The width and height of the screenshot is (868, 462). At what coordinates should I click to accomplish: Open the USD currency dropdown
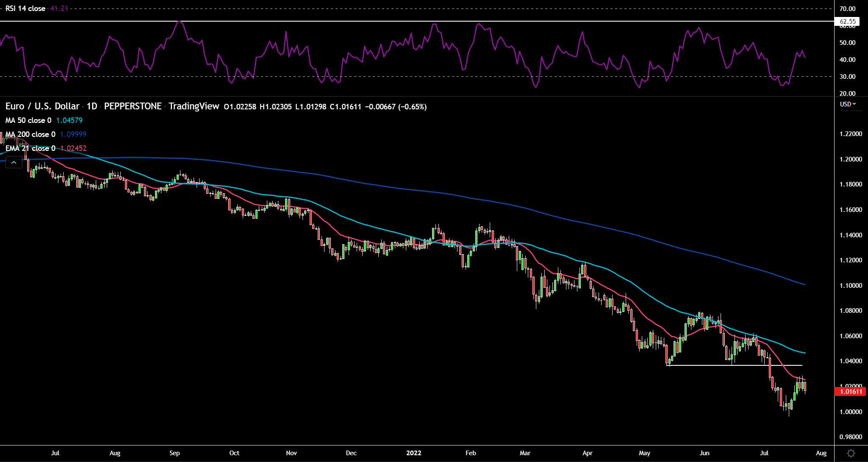(x=848, y=104)
